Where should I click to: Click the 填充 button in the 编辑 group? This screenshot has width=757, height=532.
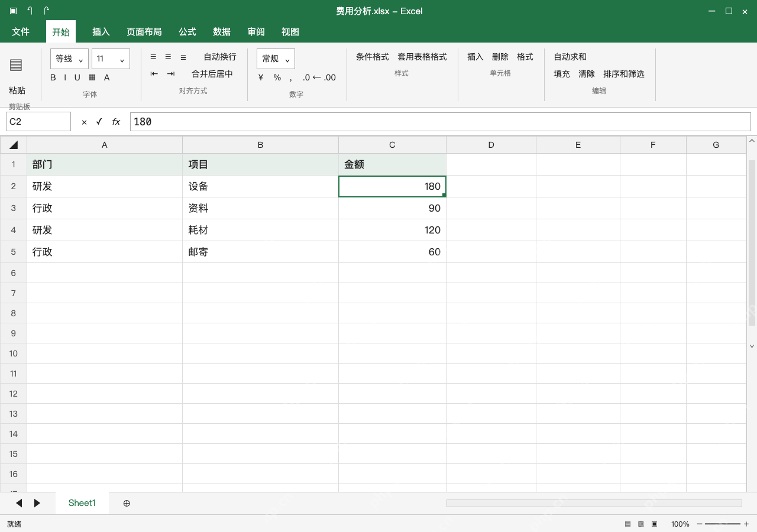tap(562, 74)
